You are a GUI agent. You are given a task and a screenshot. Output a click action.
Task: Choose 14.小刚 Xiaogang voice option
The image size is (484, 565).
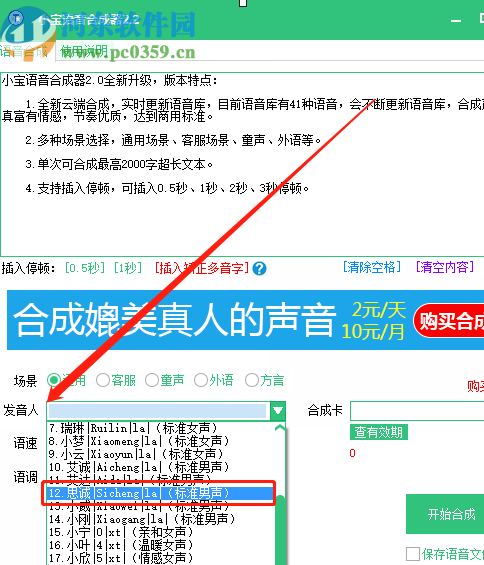pos(161,519)
